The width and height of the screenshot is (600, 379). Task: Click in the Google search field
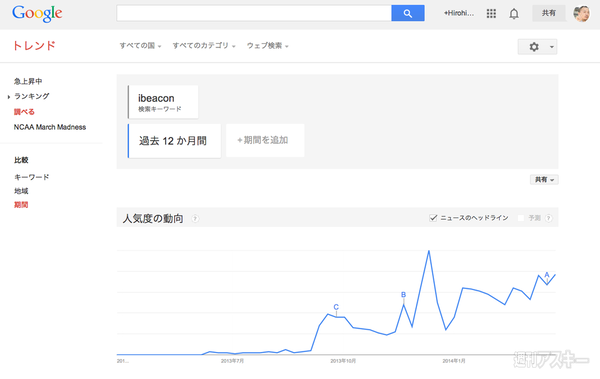click(254, 13)
